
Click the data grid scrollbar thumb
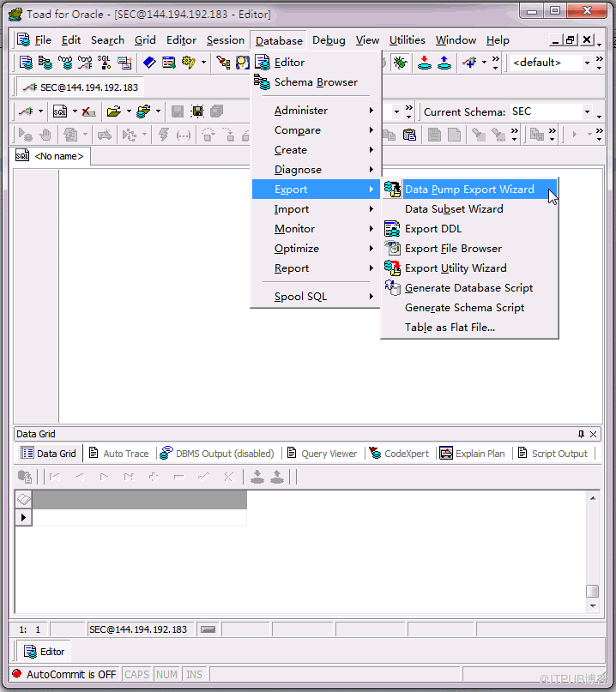593,592
